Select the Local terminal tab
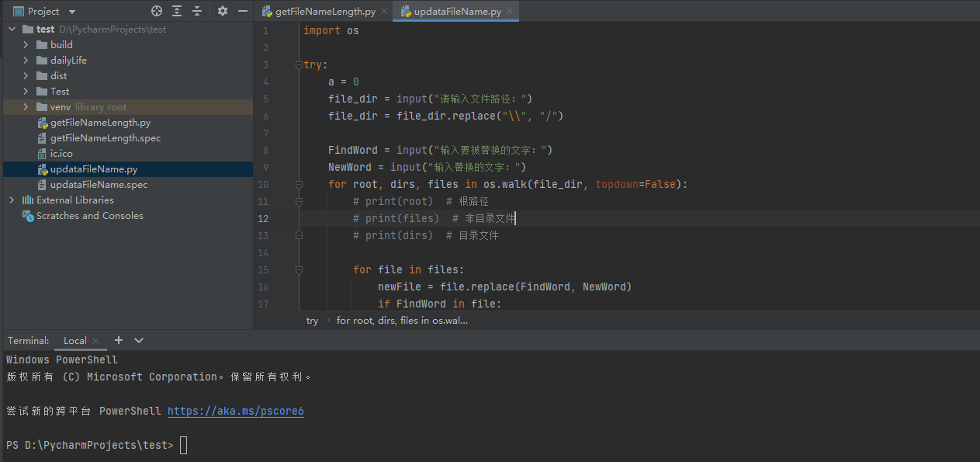Image resolution: width=980 pixels, height=462 pixels. 74,341
